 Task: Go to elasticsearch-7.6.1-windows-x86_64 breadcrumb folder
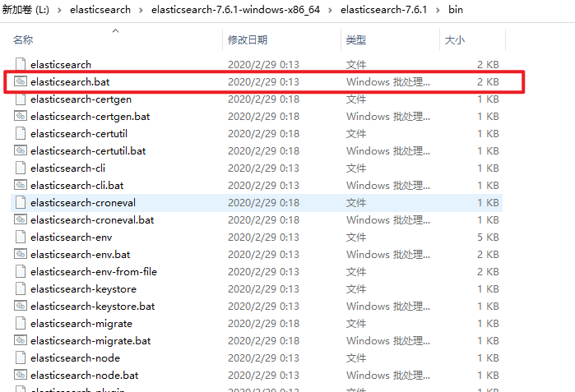(235, 10)
